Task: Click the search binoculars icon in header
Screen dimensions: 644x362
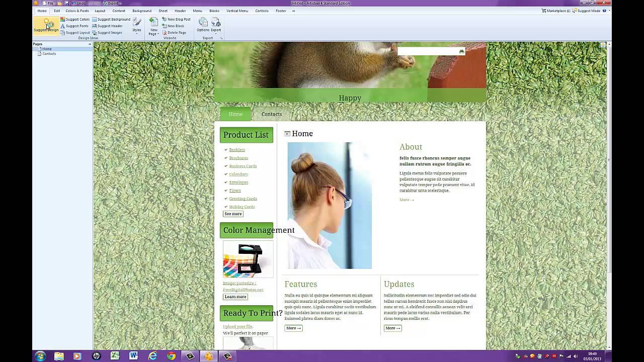Action: pyautogui.click(x=462, y=51)
